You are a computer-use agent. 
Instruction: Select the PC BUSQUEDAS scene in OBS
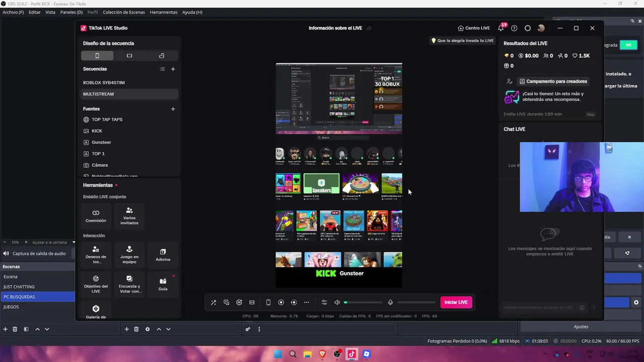(x=38, y=297)
